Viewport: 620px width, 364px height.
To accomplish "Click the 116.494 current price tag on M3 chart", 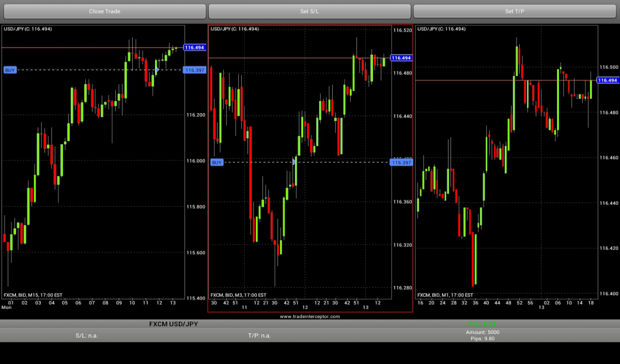I will [x=401, y=58].
